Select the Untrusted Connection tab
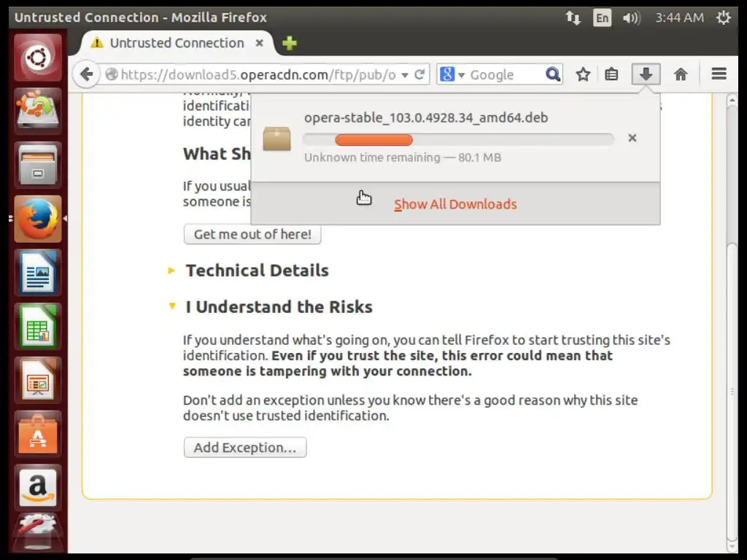This screenshot has height=560, width=747. [x=177, y=43]
